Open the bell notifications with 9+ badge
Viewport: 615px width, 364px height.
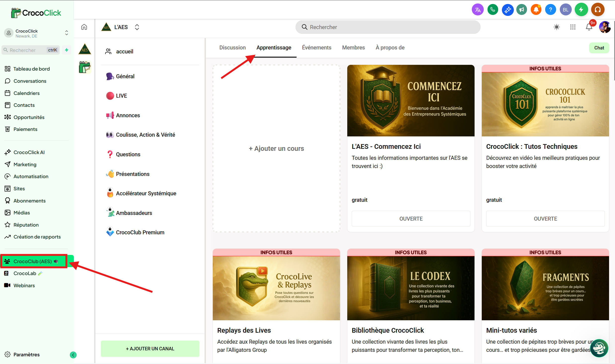[589, 27]
